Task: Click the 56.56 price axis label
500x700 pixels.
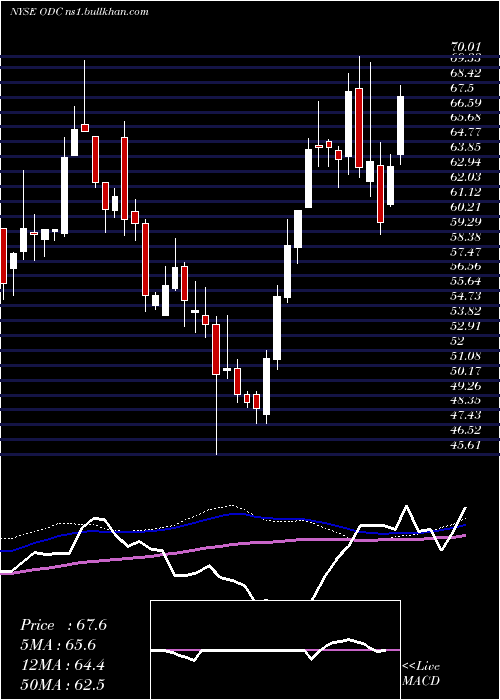Action: click(x=467, y=267)
